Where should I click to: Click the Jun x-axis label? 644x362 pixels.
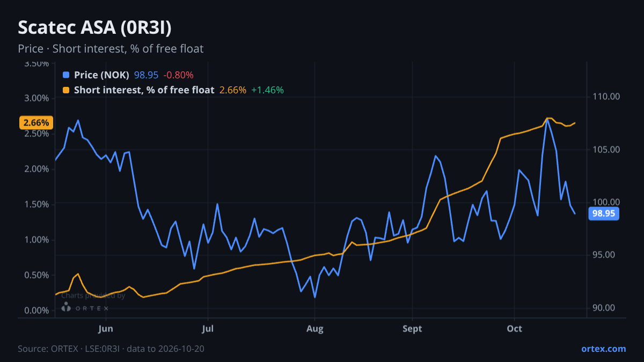click(x=106, y=329)
